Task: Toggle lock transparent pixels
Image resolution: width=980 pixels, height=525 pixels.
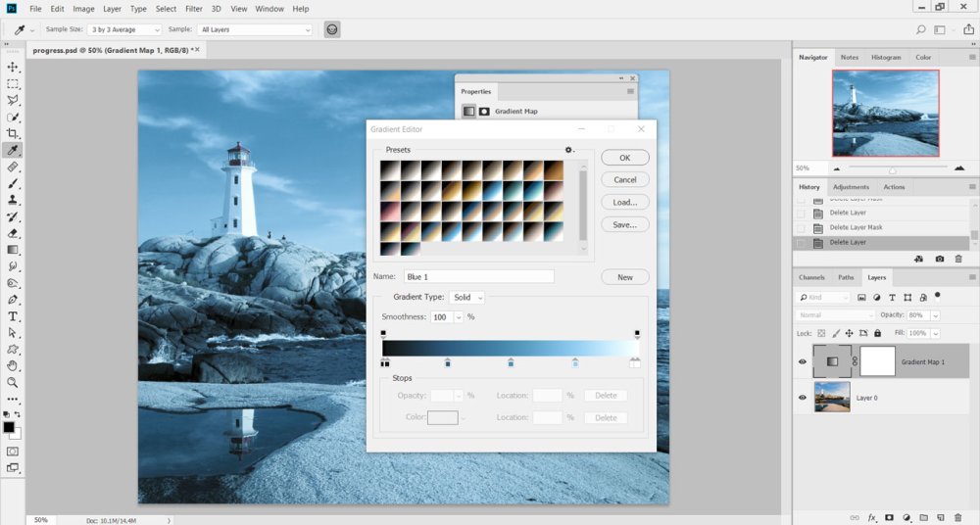Action: click(821, 333)
